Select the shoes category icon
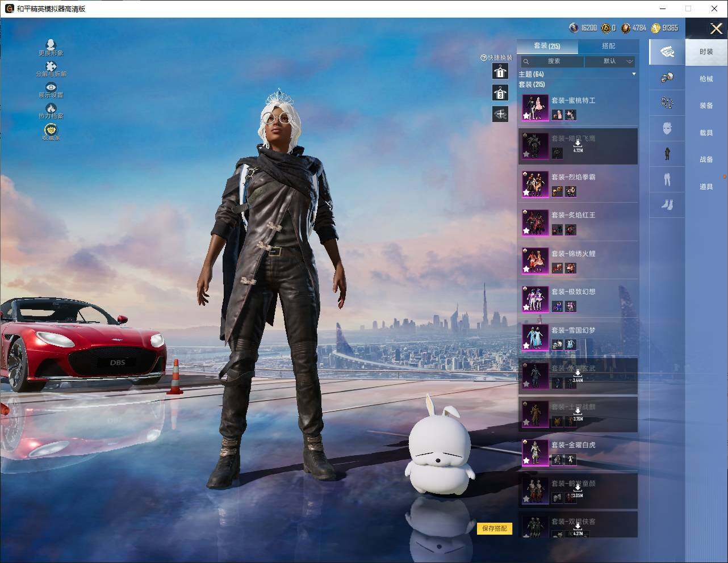Screen dimensions: 728x563 tap(667, 204)
